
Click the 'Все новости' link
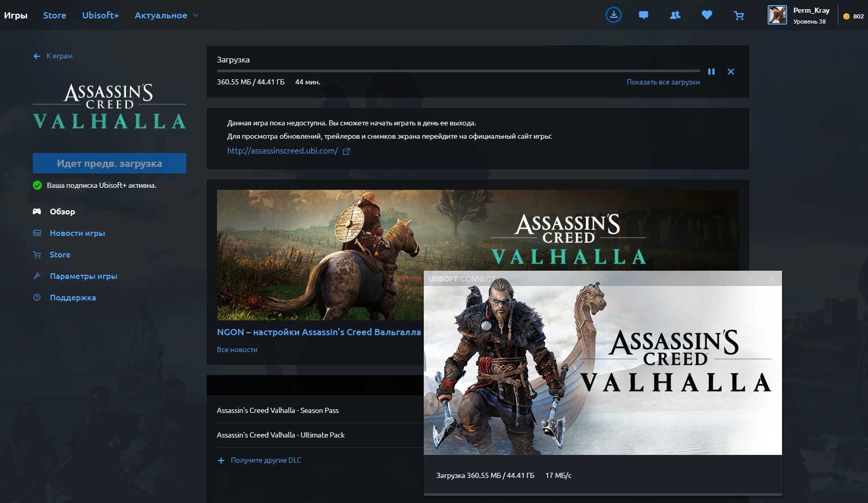[x=237, y=349]
